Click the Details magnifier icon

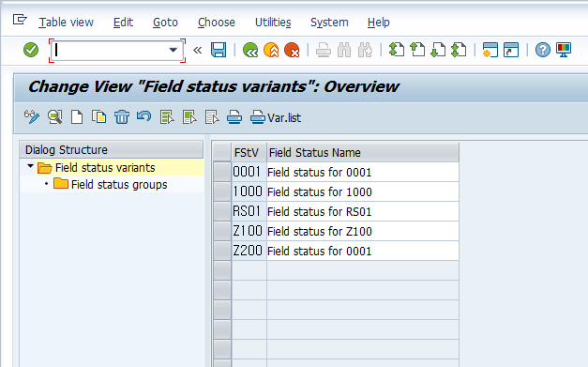pos(54,117)
